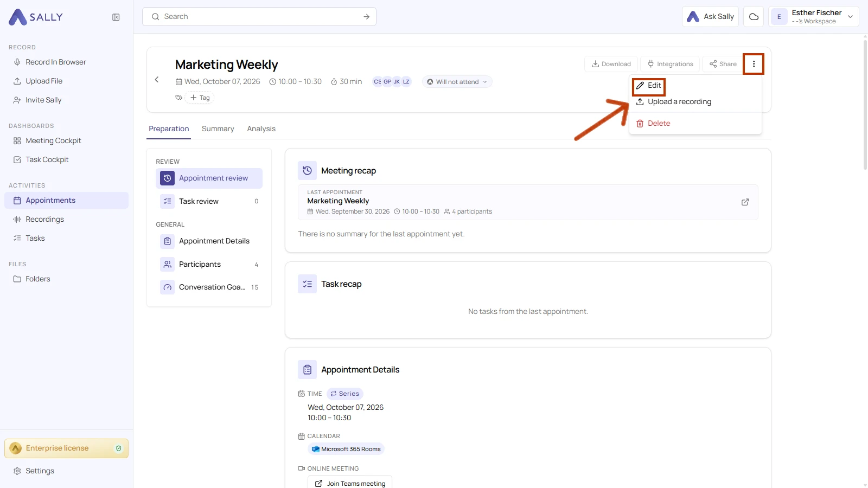Open the three-dot more options menu
This screenshot has height=488, width=868.
click(x=754, y=64)
